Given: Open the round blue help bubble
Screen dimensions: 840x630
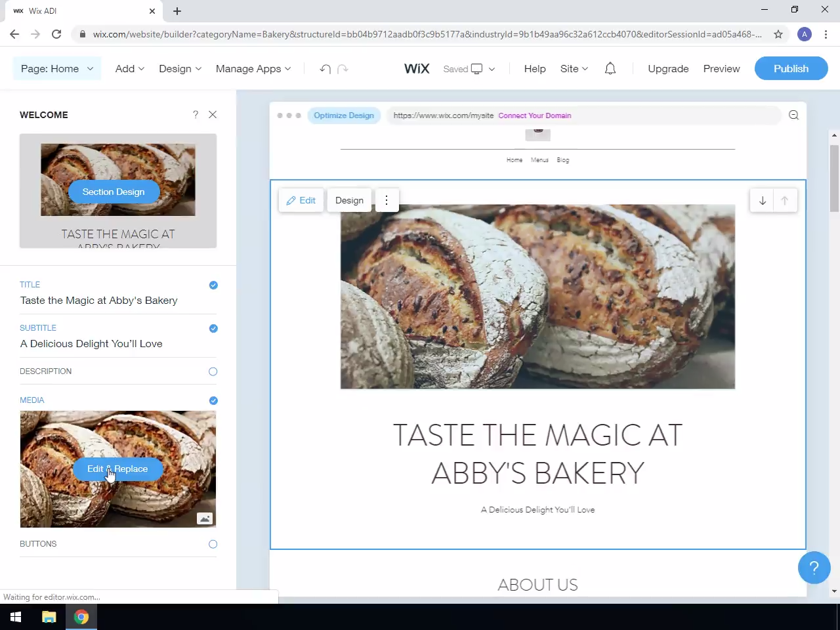Looking at the screenshot, I should [x=814, y=568].
